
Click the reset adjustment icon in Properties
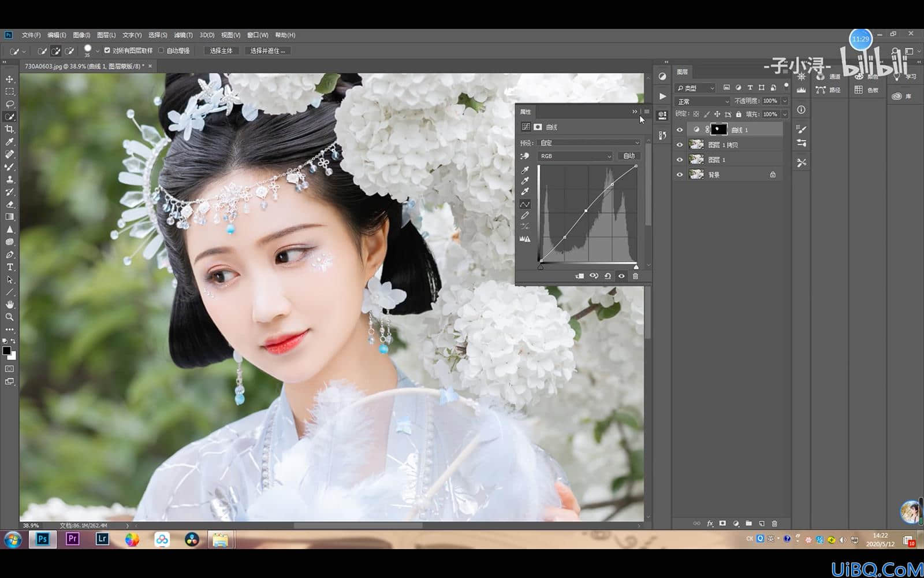click(608, 276)
